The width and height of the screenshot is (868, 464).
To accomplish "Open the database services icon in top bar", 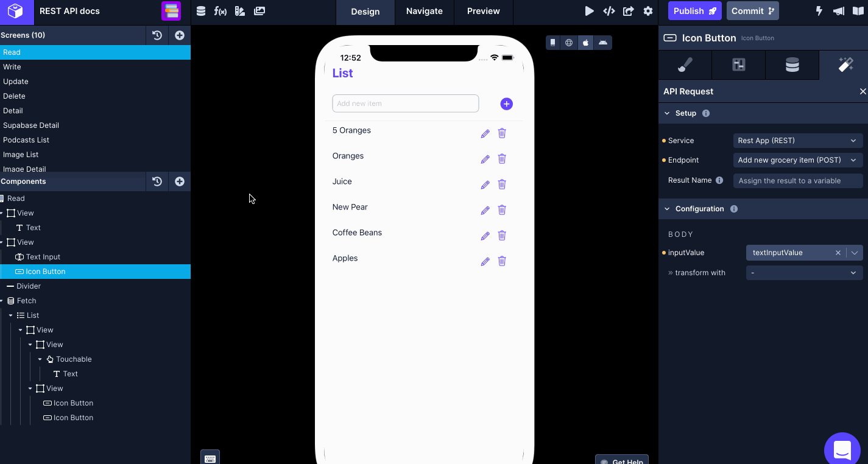I will (x=201, y=11).
